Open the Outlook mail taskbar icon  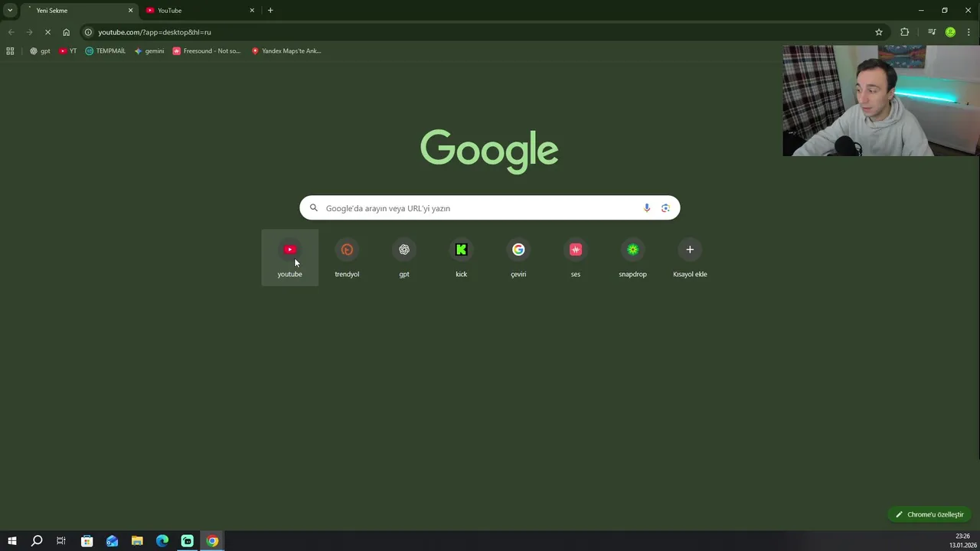click(x=112, y=541)
